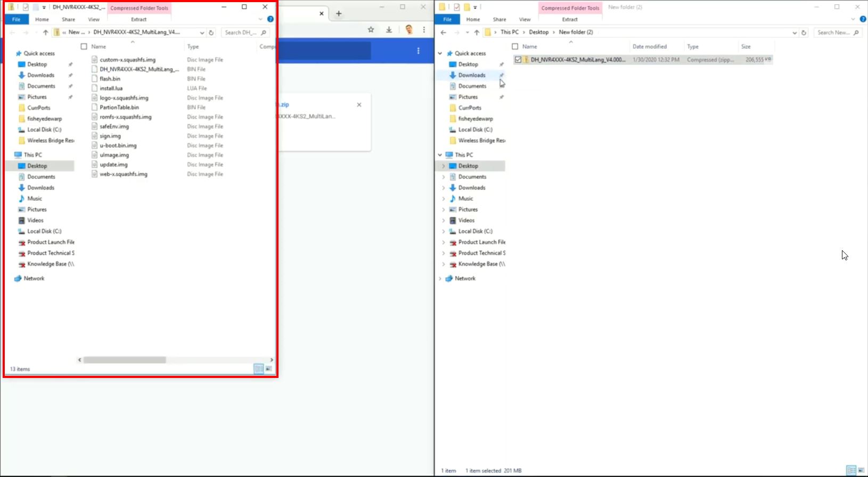The height and width of the screenshot is (477, 868).
Task: Focus the search box in right Explorer window
Action: tap(839, 32)
